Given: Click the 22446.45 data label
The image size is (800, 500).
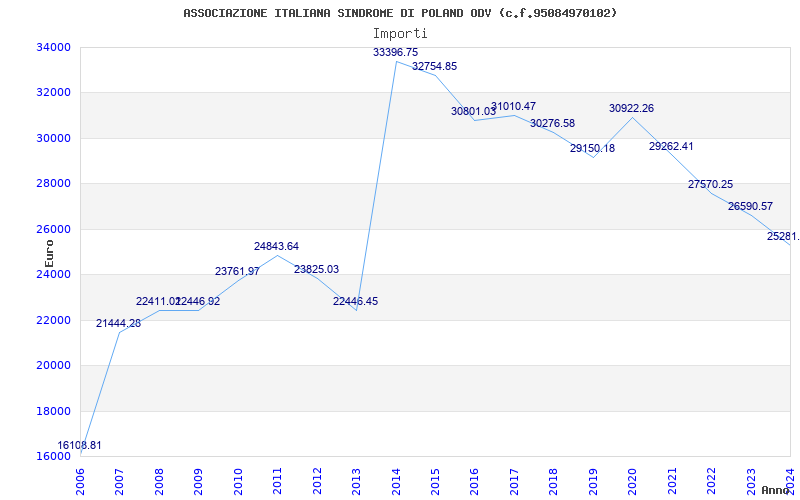Looking at the screenshot, I should point(356,302).
